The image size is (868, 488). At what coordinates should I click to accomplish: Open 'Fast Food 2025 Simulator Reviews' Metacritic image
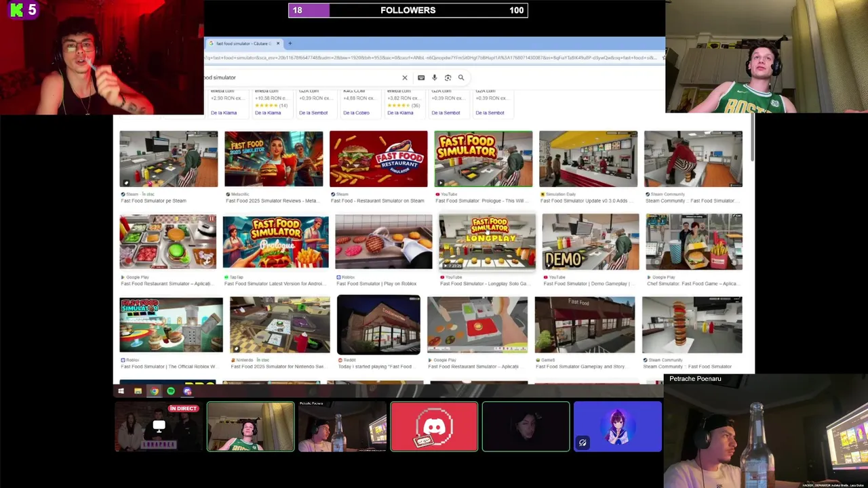click(274, 159)
